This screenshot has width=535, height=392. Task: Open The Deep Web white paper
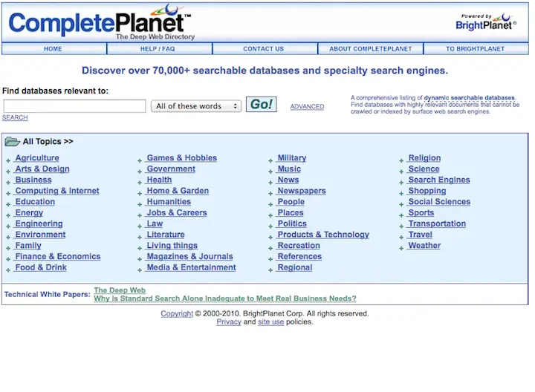click(120, 290)
